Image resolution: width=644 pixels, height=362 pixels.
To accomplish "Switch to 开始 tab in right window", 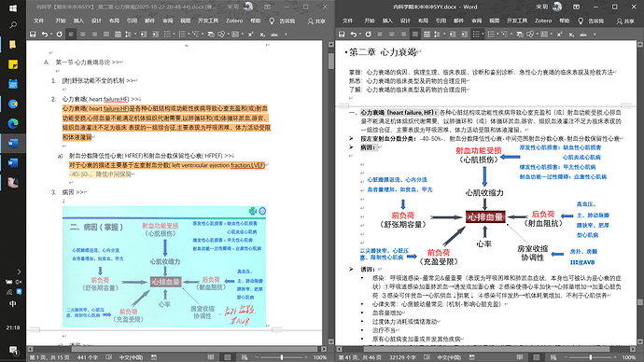I will coord(370,21).
